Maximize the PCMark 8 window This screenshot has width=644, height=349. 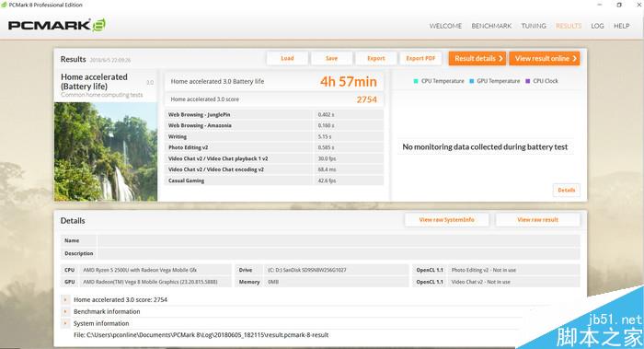click(619, 5)
